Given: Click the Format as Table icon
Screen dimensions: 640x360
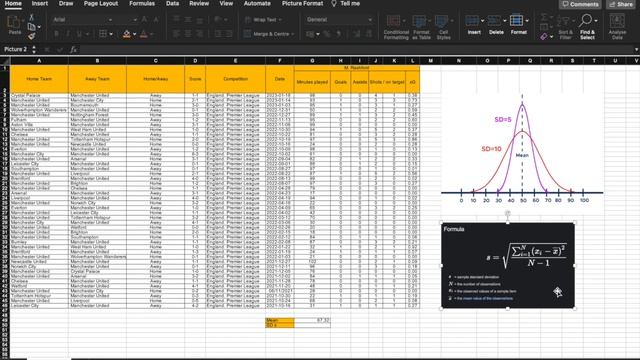Looking at the screenshot, I should (x=419, y=21).
